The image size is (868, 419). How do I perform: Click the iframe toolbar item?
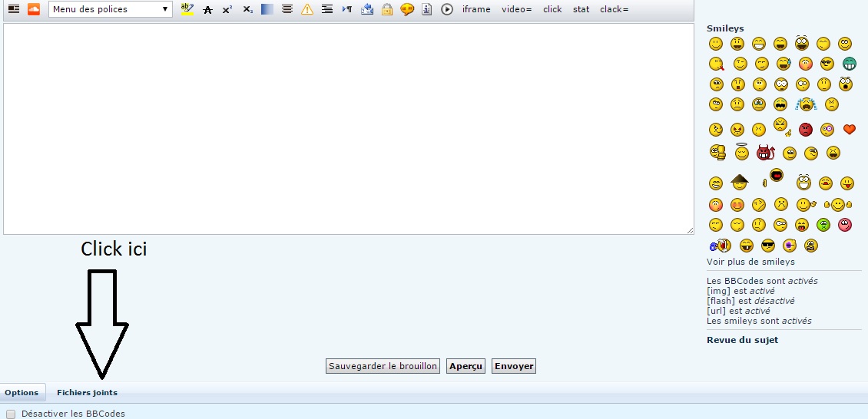pos(476,9)
